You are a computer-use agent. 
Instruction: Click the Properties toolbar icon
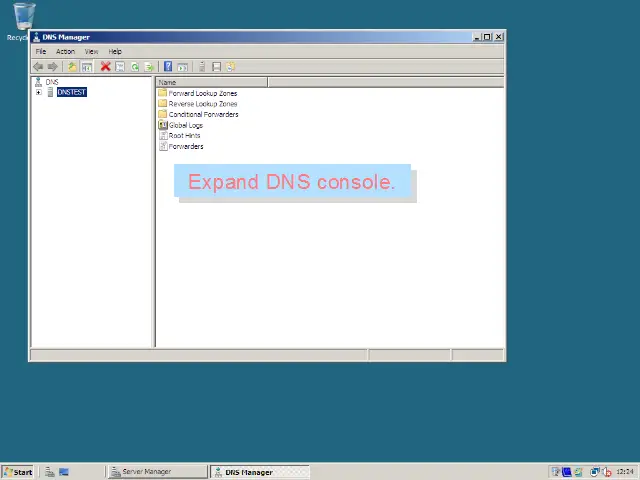pos(120,67)
